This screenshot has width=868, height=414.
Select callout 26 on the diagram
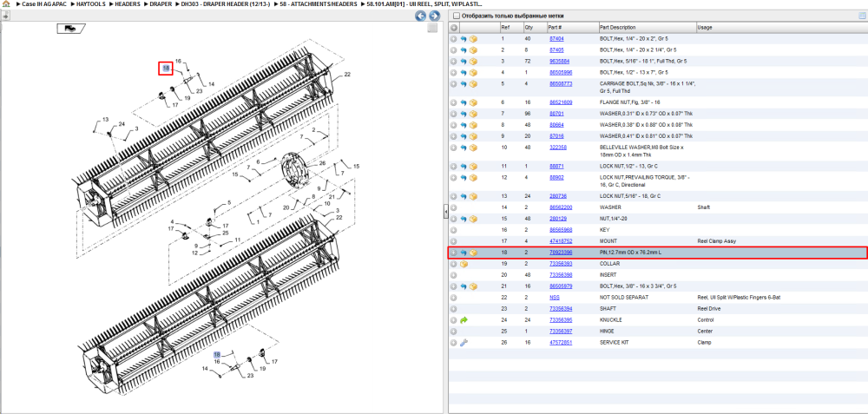point(322,163)
